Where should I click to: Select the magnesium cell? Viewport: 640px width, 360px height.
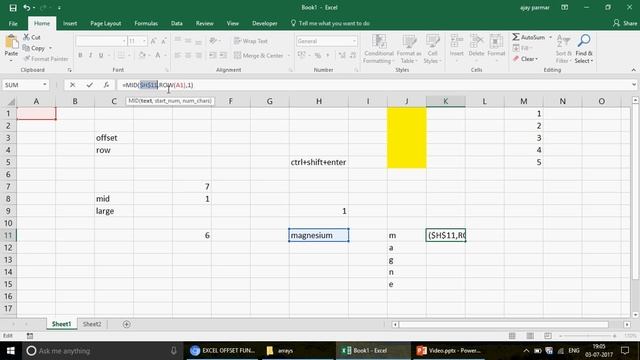click(319, 236)
